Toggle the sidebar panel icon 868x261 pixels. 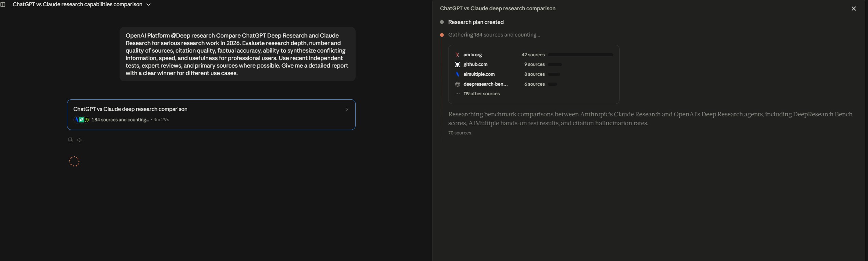(3, 4)
